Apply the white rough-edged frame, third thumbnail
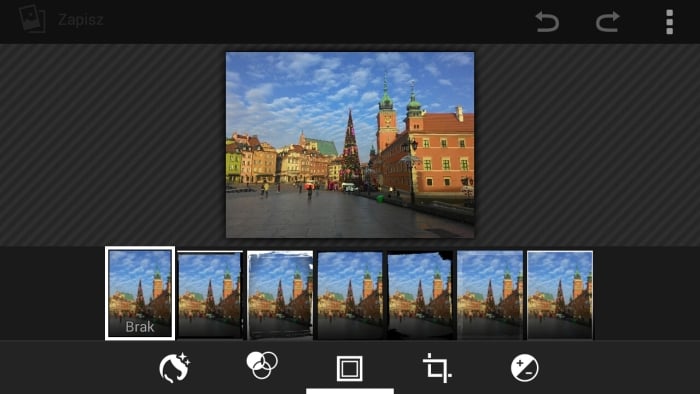This screenshot has width=700, height=394. pos(280,294)
